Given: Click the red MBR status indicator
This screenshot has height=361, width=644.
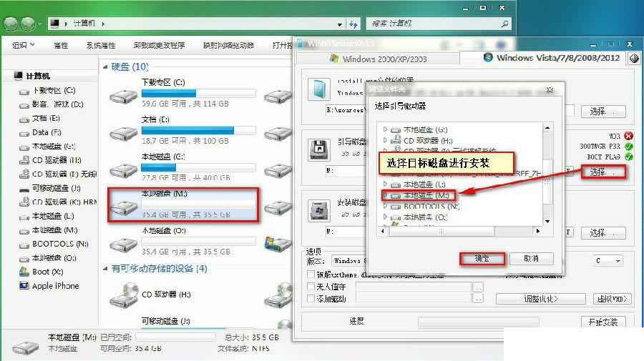Looking at the screenshot, I should coord(628,136).
